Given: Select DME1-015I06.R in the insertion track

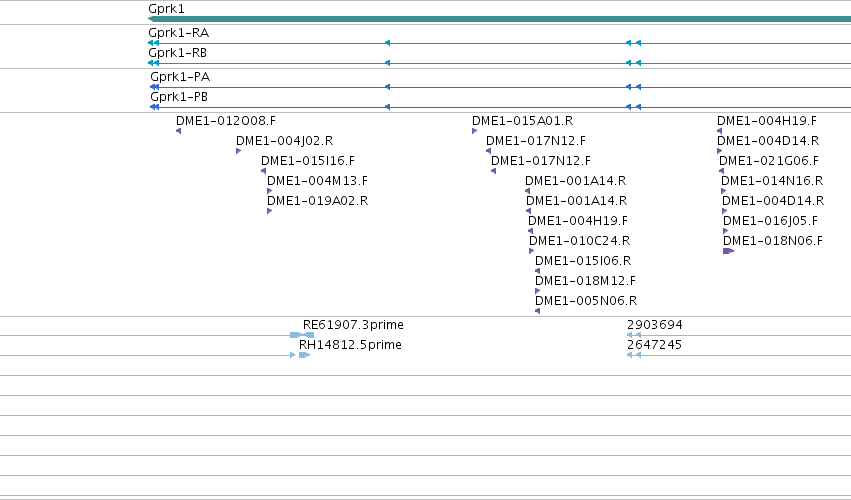Looking at the screenshot, I should [x=583, y=261].
